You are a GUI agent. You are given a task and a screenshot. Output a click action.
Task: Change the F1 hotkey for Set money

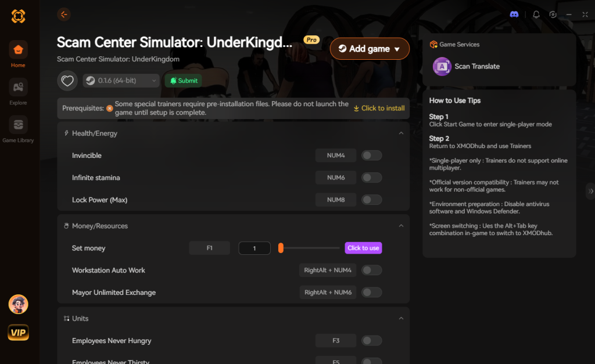click(209, 248)
